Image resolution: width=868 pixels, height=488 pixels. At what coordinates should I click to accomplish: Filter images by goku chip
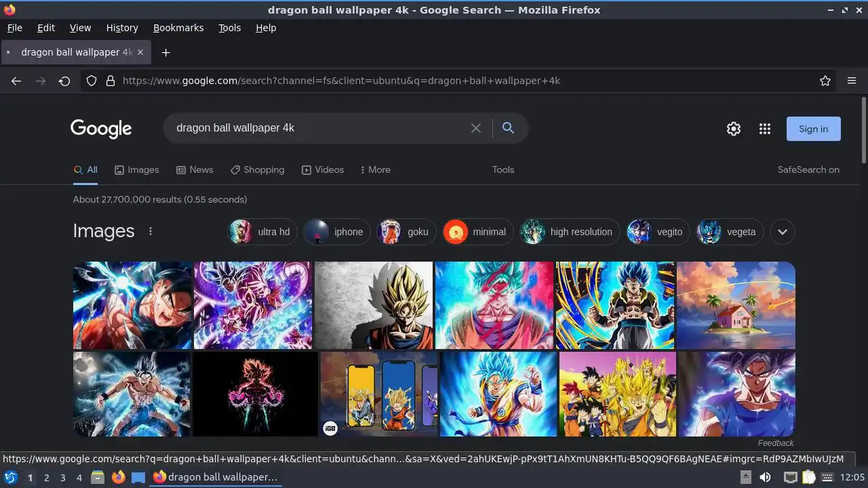click(406, 232)
